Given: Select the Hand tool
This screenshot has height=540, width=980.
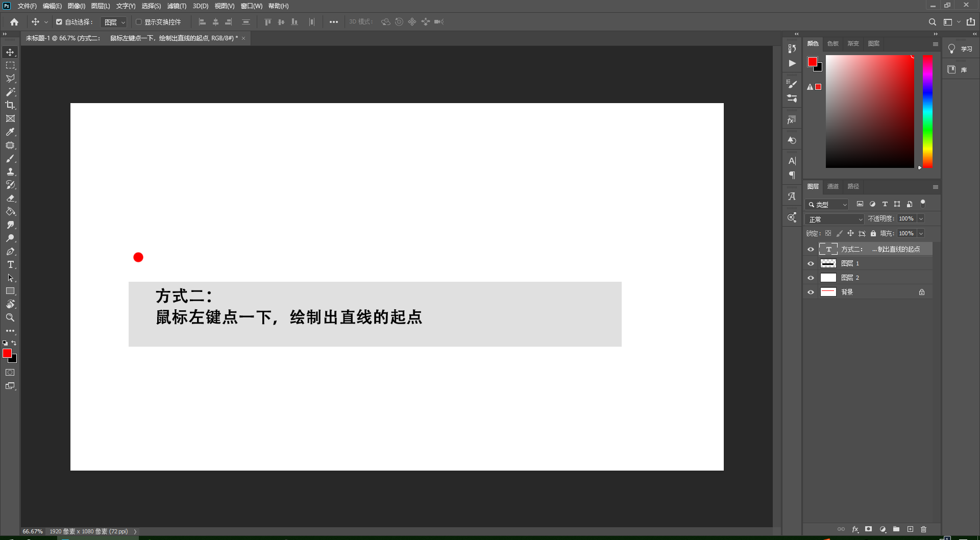Looking at the screenshot, I should tap(10, 304).
